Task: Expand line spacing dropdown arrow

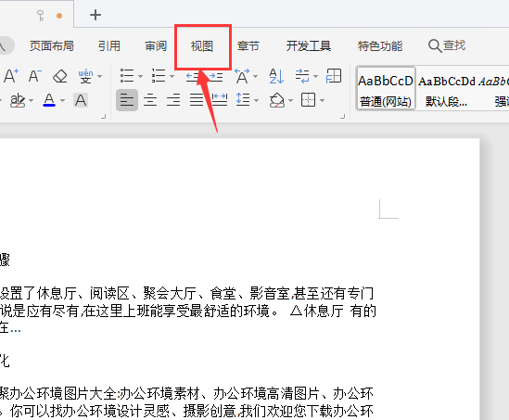Action: [257, 101]
